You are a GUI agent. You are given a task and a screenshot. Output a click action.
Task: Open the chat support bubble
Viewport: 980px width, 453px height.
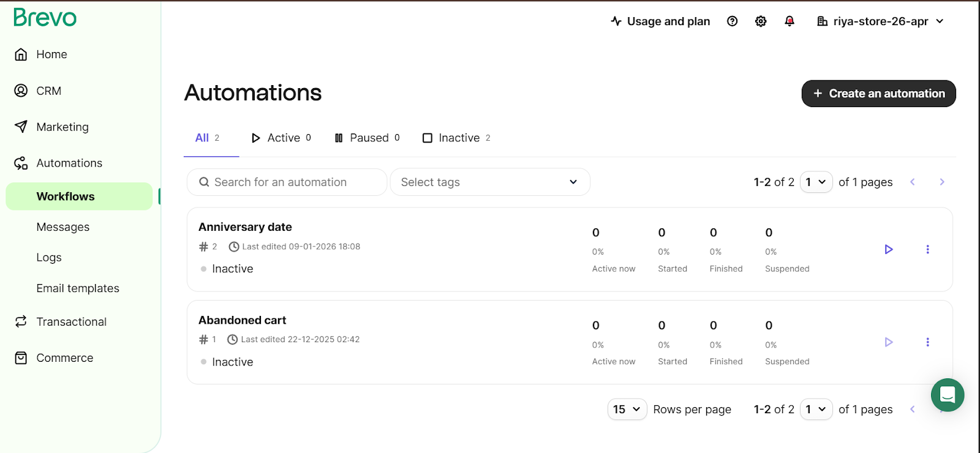[947, 395]
